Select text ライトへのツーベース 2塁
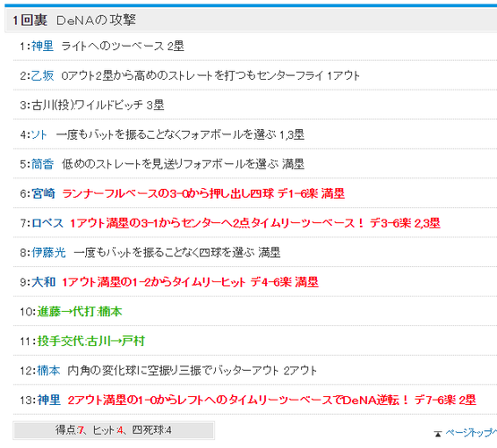497x448 pixels. 123,47
